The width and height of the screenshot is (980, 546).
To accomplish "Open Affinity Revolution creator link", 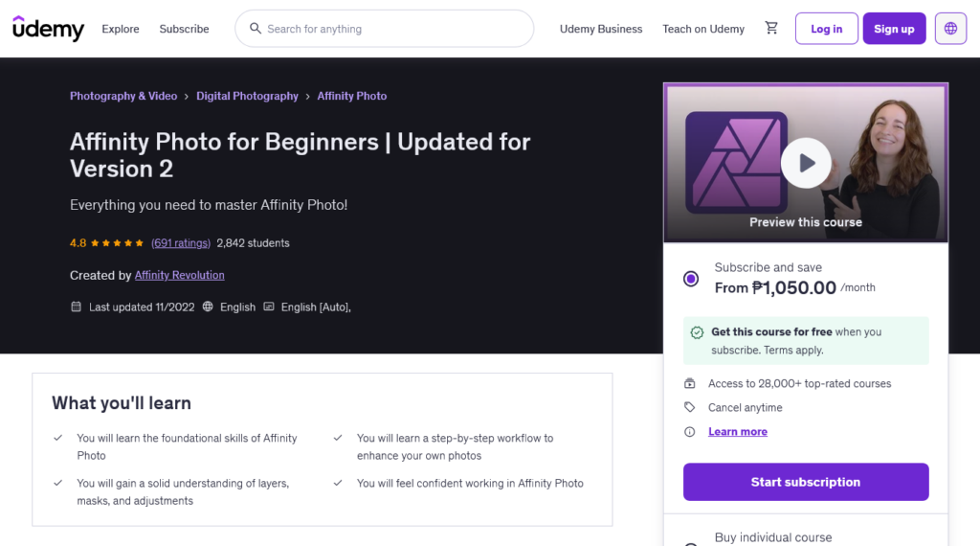I will [x=179, y=275].
